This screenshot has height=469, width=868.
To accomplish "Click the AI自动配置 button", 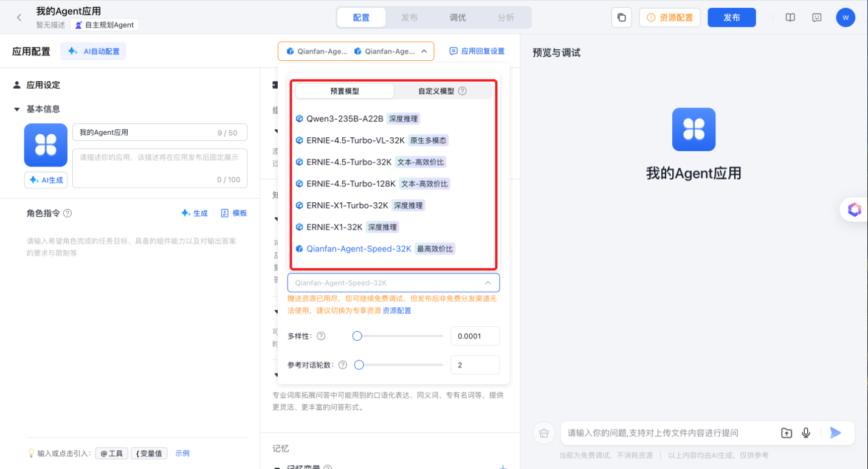I will 94,52.
